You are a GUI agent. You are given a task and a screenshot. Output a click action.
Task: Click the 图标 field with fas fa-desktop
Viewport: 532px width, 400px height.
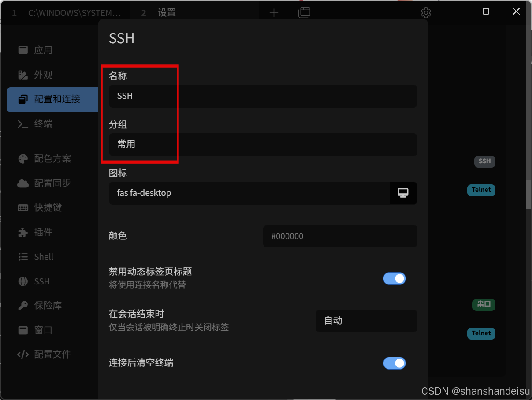[249, 193]
